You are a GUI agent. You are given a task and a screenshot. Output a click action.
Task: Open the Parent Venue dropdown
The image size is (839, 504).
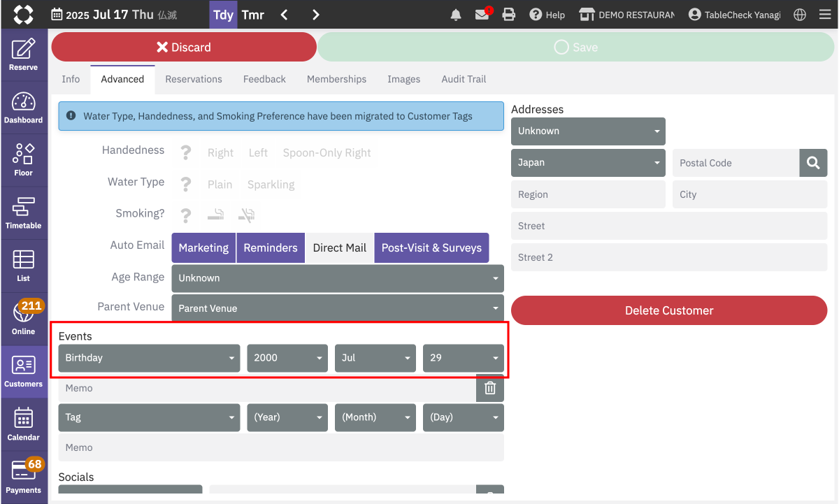pyautogui.click(x=338, y=308)
